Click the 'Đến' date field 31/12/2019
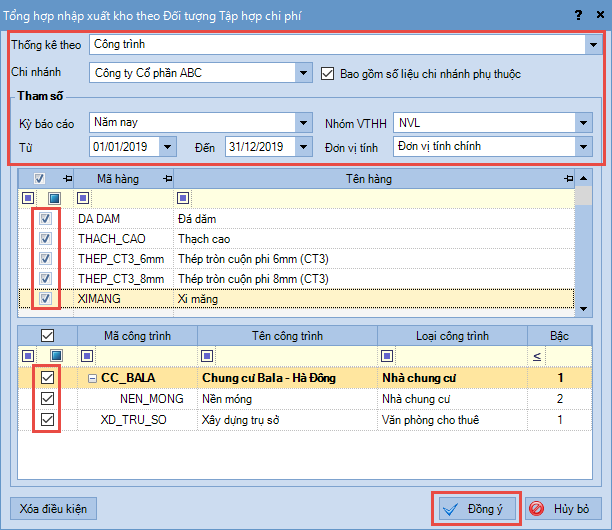612x530 pixels. click(260, 147)
